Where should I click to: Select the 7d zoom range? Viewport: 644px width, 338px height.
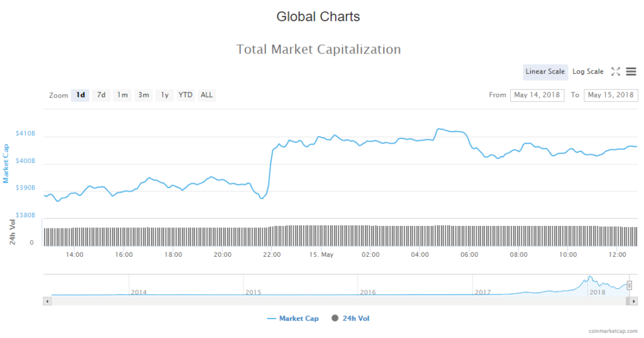[x=101, y=95]
